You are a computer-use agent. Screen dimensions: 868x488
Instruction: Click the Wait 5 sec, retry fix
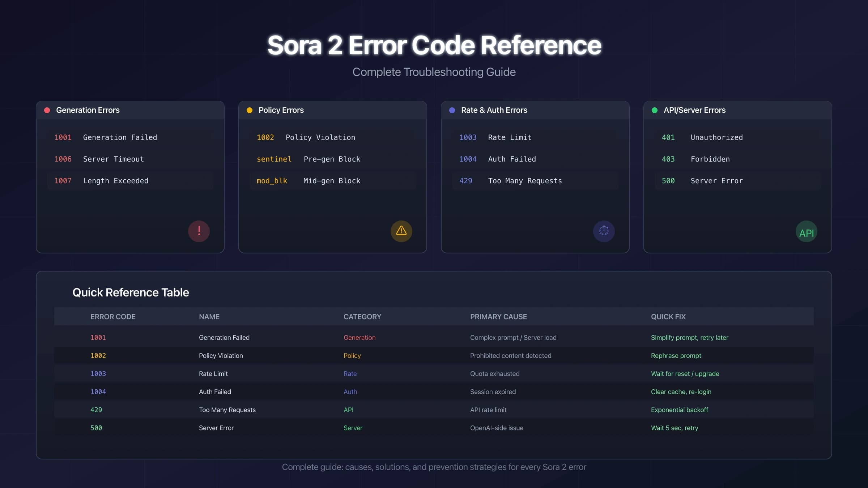pyautogui.click(x=675, y=428)
